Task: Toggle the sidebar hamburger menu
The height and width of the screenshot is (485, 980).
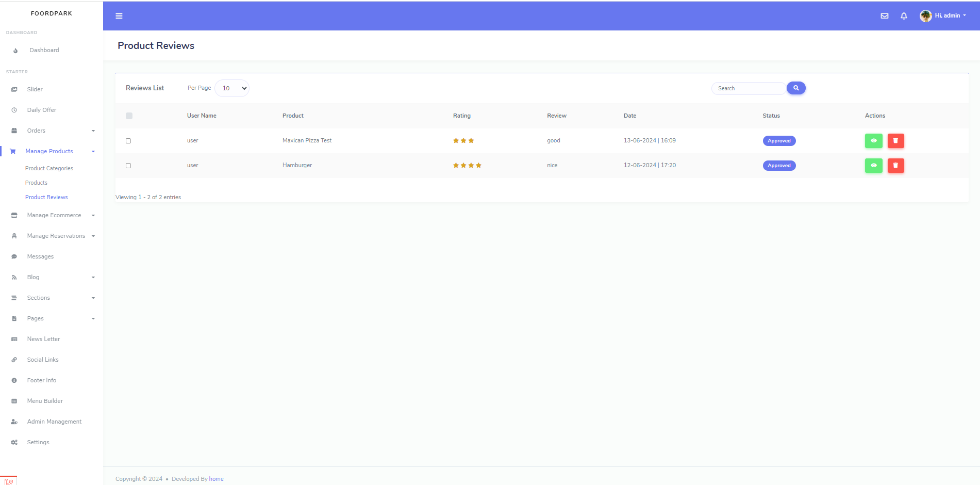Action: (x=119, y=16)
